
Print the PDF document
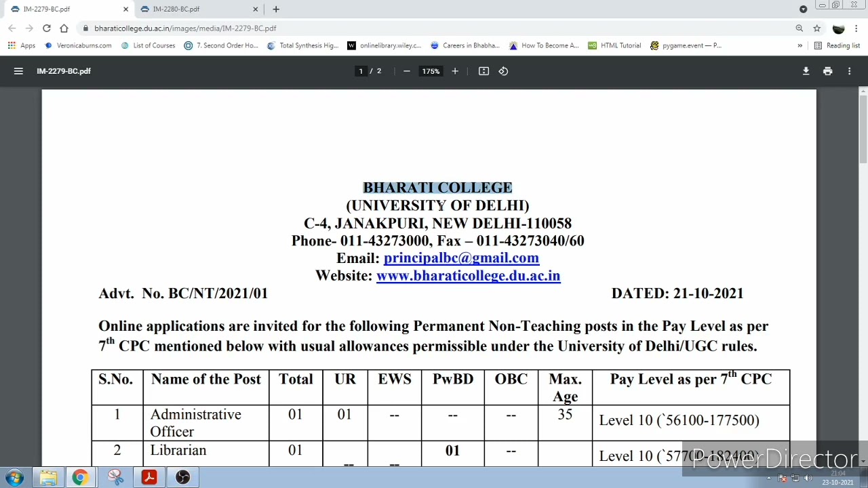coord(827,71)
